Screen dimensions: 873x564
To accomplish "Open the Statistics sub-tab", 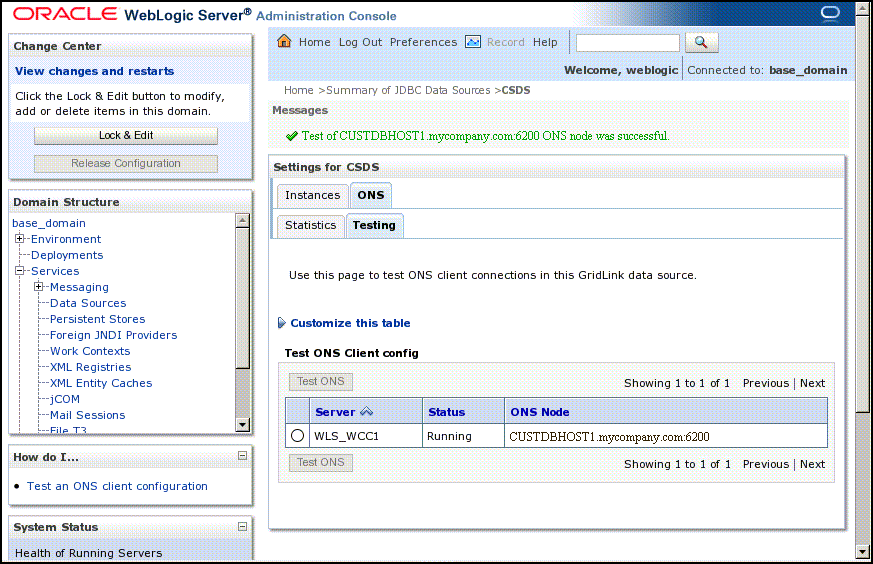I will click(311, 225).
